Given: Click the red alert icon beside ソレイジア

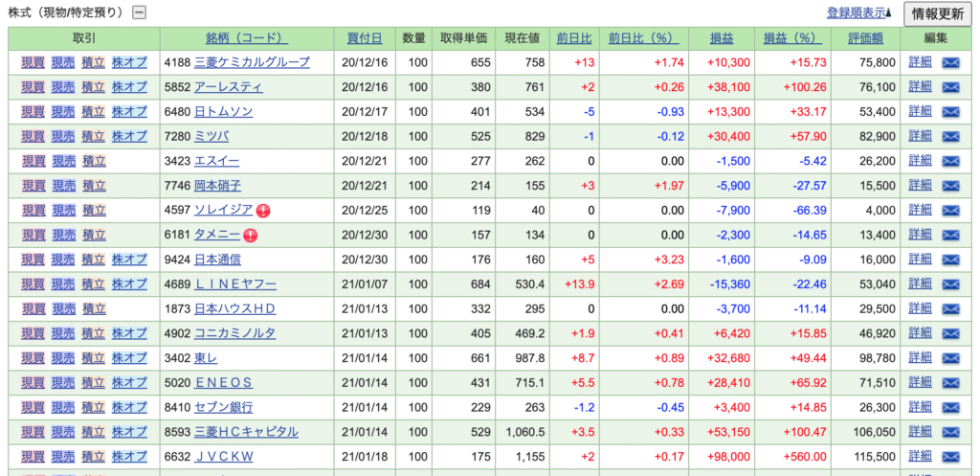Looking at the screenshot, I should point(263,211).
